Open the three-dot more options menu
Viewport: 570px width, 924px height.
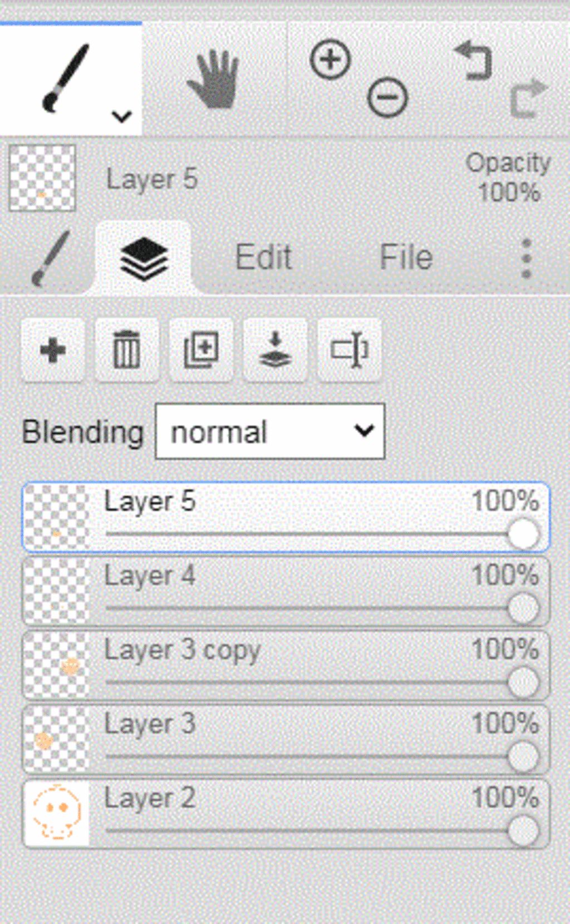(x=526, y=258)
